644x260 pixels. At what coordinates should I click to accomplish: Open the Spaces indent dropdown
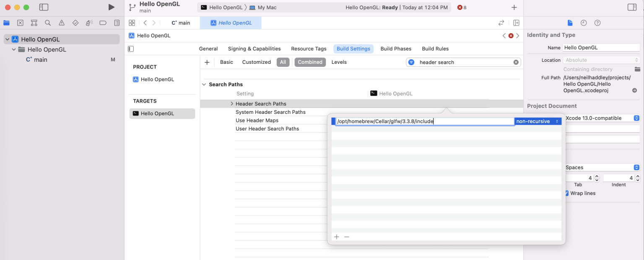[602, 167]
